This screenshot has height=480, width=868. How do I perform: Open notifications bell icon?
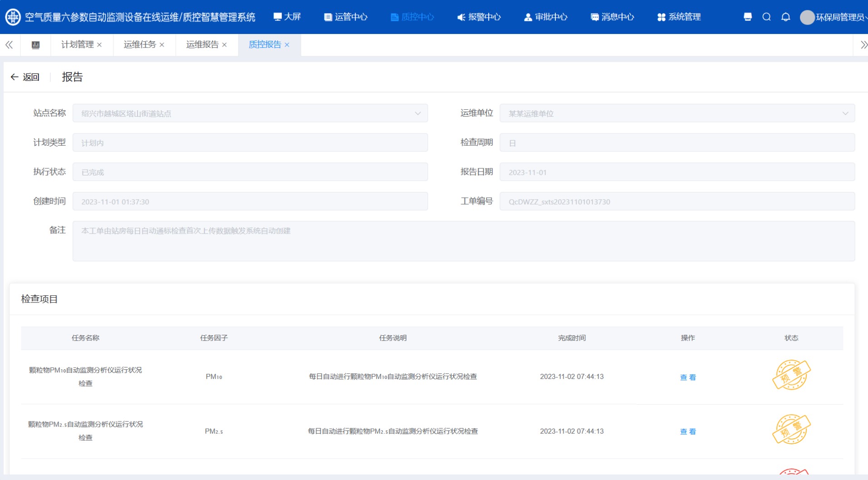785,17
